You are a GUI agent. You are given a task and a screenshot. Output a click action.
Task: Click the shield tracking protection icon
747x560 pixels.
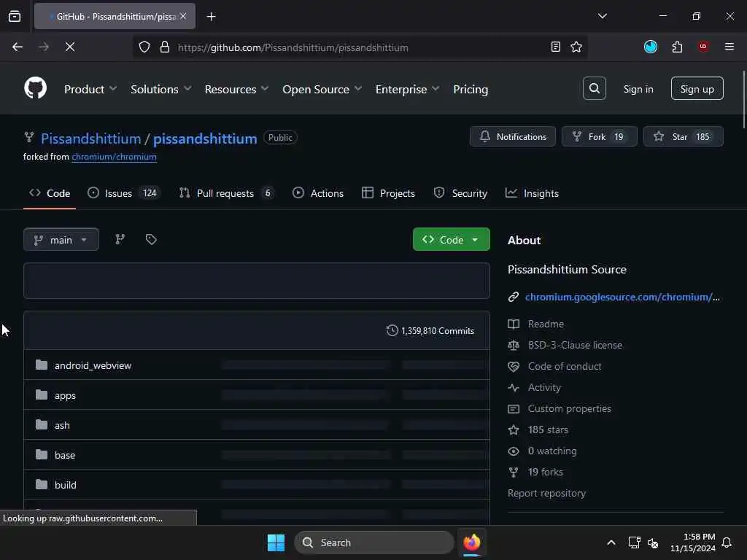pyautogui.click(x=144, y=47)
